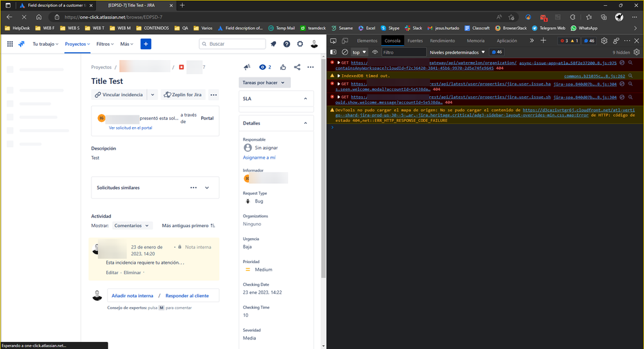Image resolution: width=644 pixels, height=349 pixels.
Task: Open the user profile avatar menu
Action: pyautogui.click(x=314, y=44)
